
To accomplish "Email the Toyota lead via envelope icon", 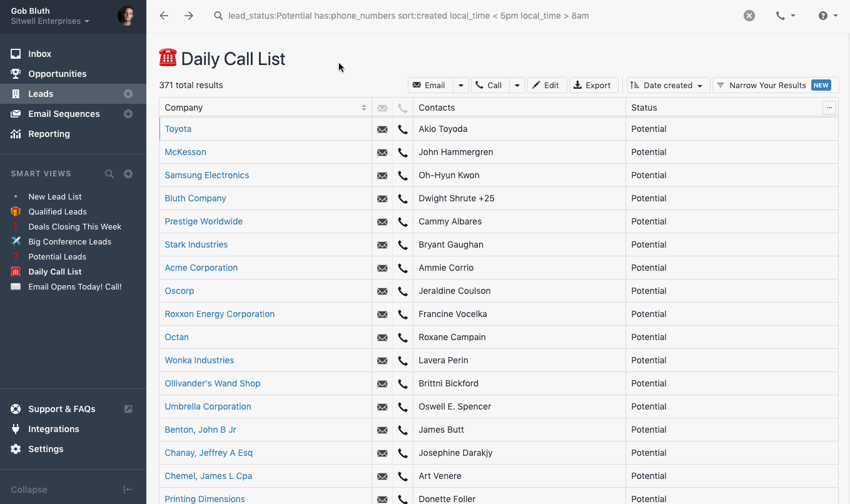I will (382, 129).
